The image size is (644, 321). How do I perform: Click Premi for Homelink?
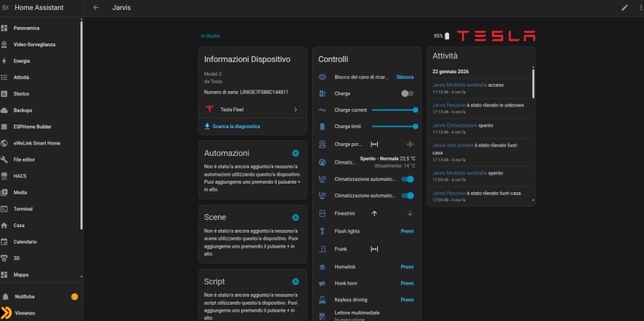tap(407, 267)
